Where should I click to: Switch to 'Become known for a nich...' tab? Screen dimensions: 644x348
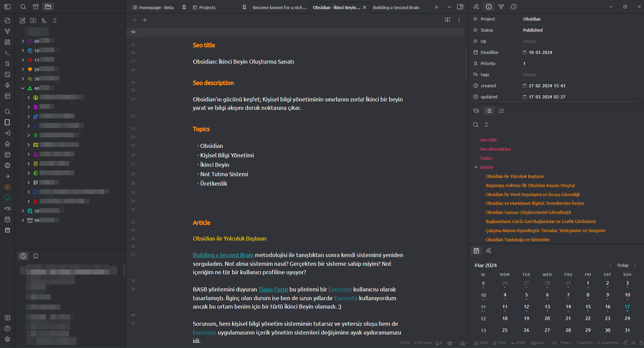click(280, 7)
